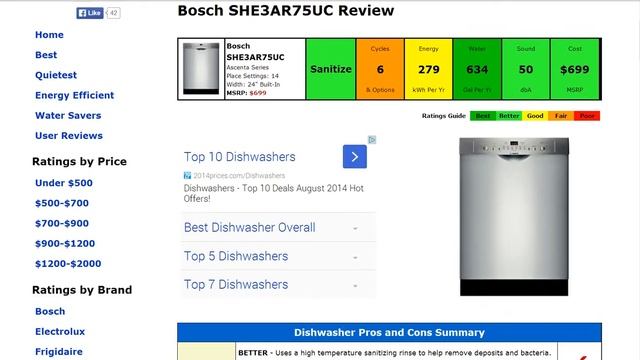Open the Home link in sidebar

coord(49,35)
